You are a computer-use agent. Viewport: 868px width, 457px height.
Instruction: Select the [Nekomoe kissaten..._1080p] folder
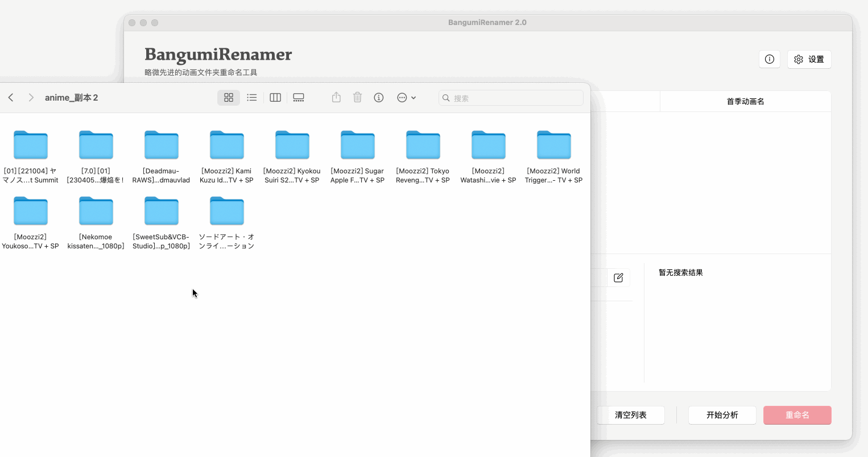coord(96,222)
